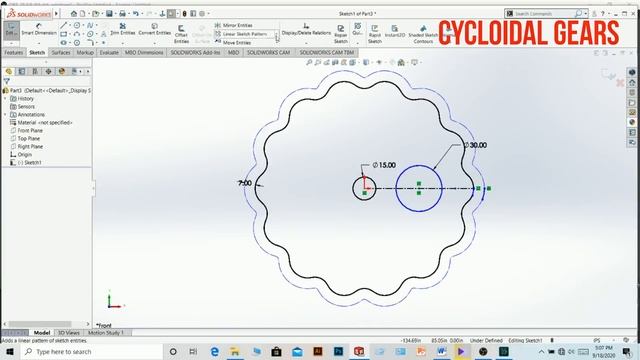Click Mirror Entities in the ribbon
The width and height of the screenshot is (640, 360).
(233, 25)
